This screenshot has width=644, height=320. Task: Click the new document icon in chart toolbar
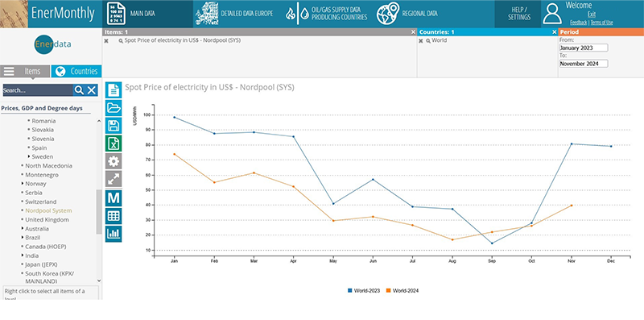(x=114, y=89)
